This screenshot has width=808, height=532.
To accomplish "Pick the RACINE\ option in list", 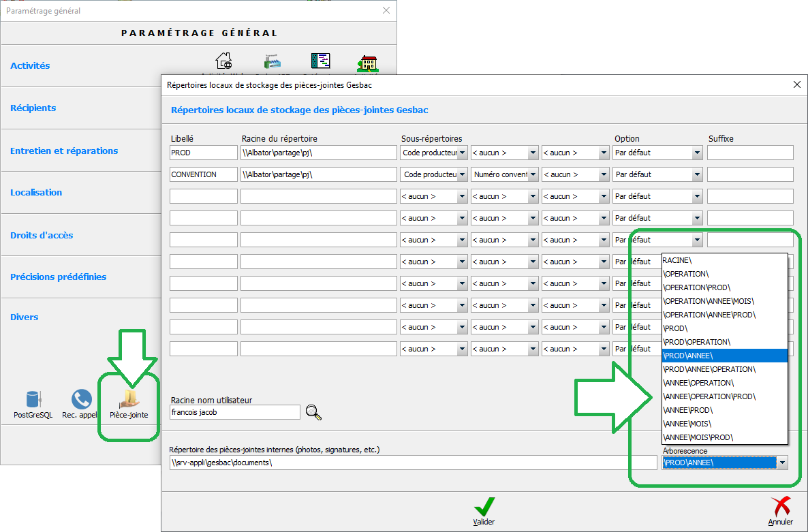I will (677, 260).
